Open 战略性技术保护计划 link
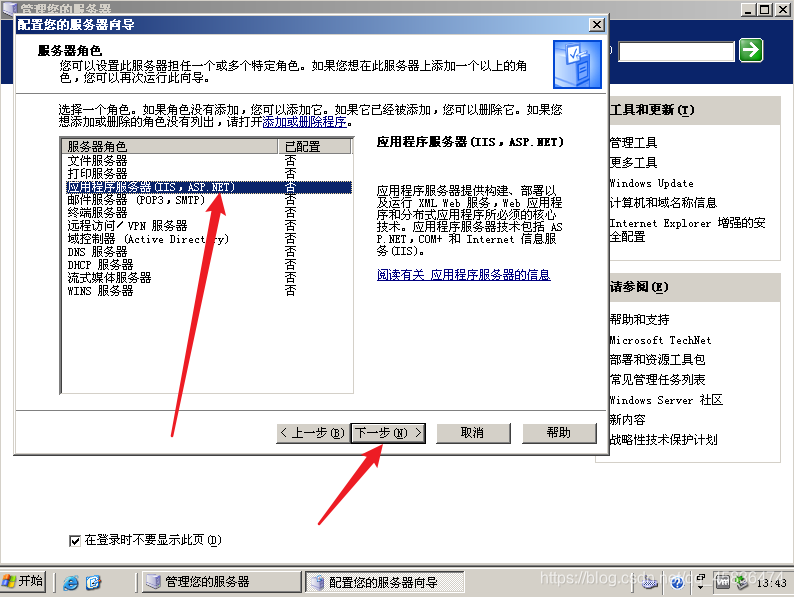 point(663,440)
